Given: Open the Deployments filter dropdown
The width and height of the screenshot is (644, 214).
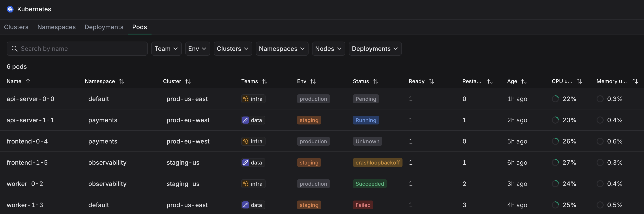Looking at the screenshot, I should click(x=375, y=49).
